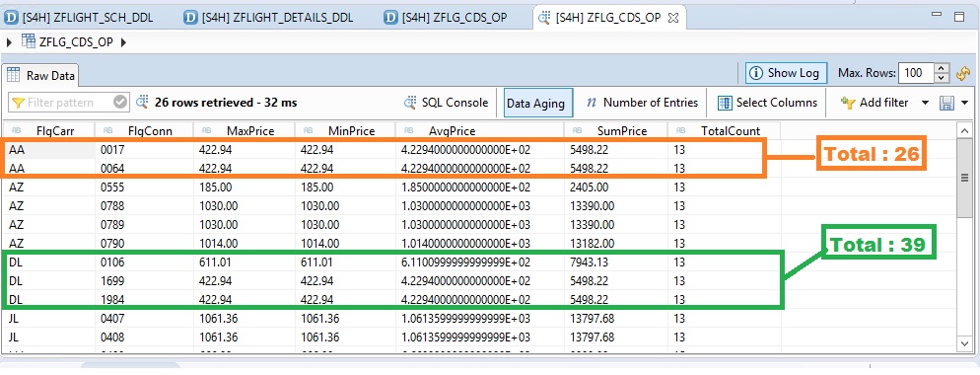Sort by the FlgCarr column header
The width and height of the screenshot is (980, 375).
point(48,131)
